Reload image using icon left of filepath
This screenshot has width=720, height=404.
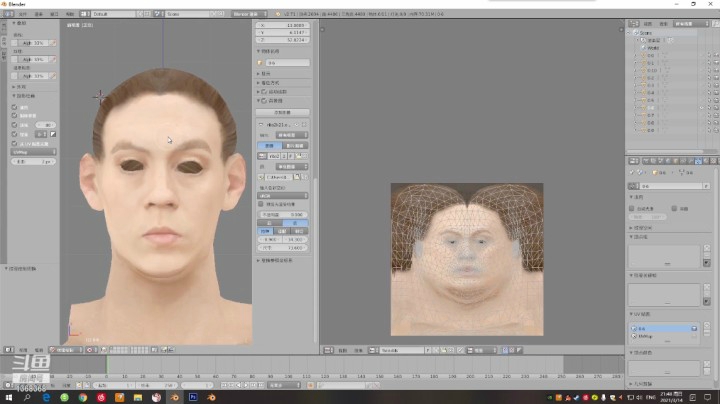click(x=261, y=177)
